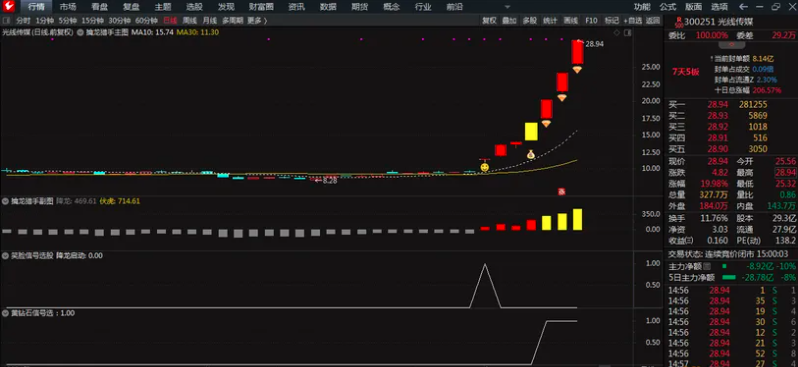This screenshot has height=367, width=798.
Task: Click the 标记 button
Action: pos(611,21)
